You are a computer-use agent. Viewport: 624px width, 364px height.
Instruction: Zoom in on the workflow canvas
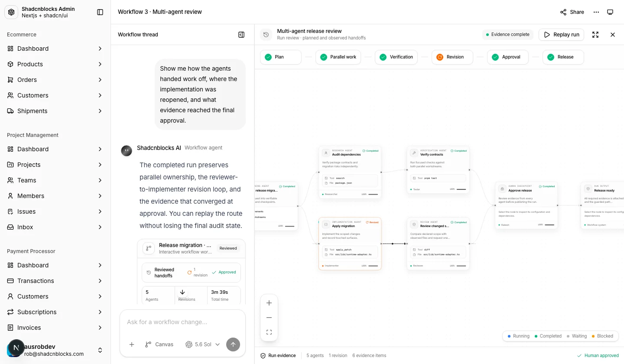click(x=269, y=303)
